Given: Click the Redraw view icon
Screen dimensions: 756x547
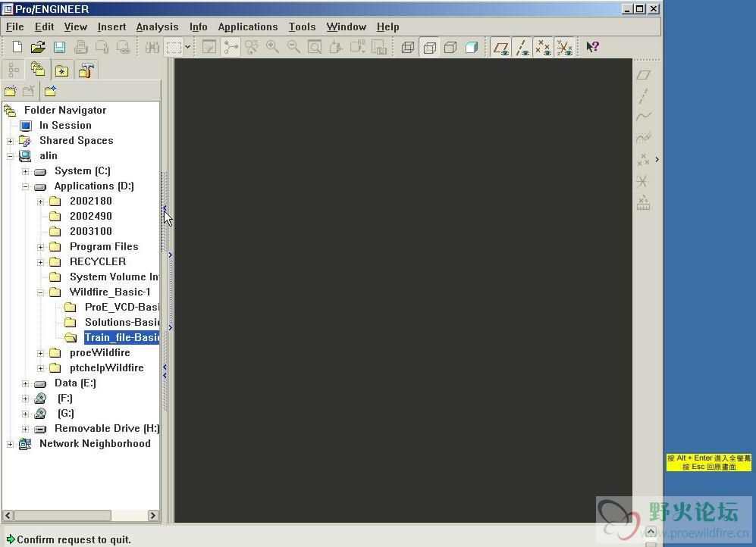Looking at the screenshot, I should [209, 47].
